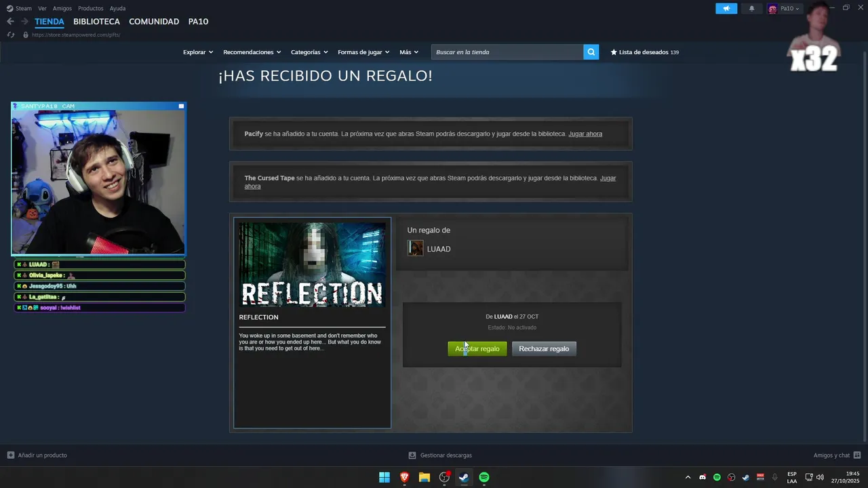The image size is (868, 488).
Task: Open the Ver menu
Action: (x=42, y=8)
